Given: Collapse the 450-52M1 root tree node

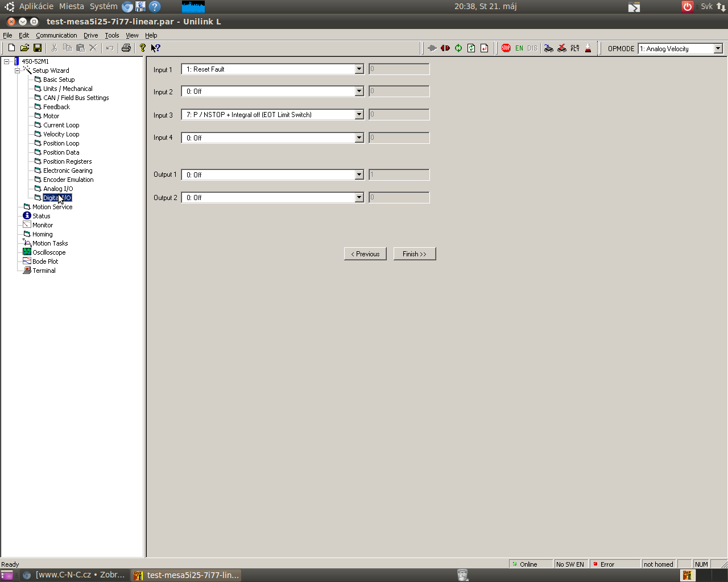Looking at the screenshot, I should pos(7,61).
